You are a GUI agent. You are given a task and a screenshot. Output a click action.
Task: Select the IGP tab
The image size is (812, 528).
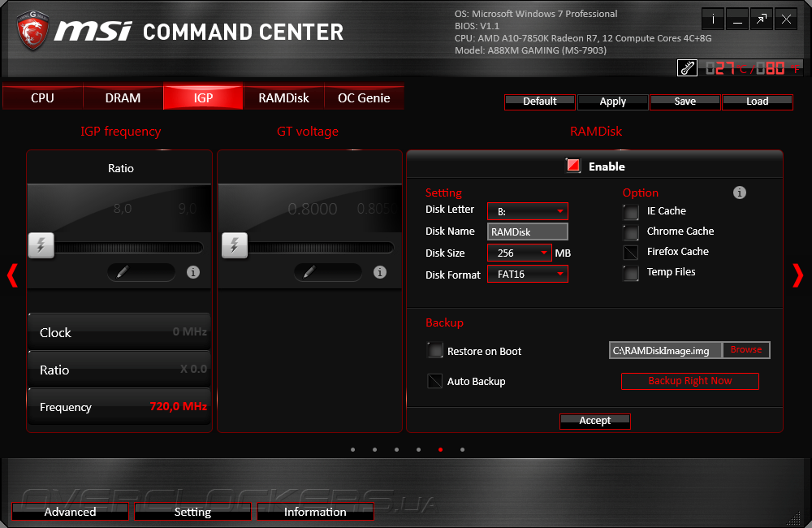click(203, 97)
